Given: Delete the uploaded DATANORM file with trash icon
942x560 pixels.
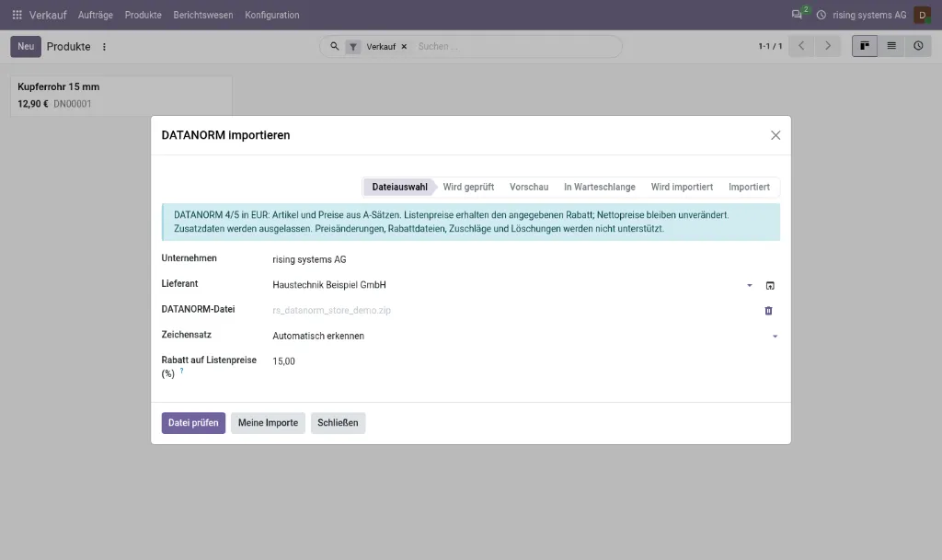Looking at the screenshot, I should [x=768, y=310].
